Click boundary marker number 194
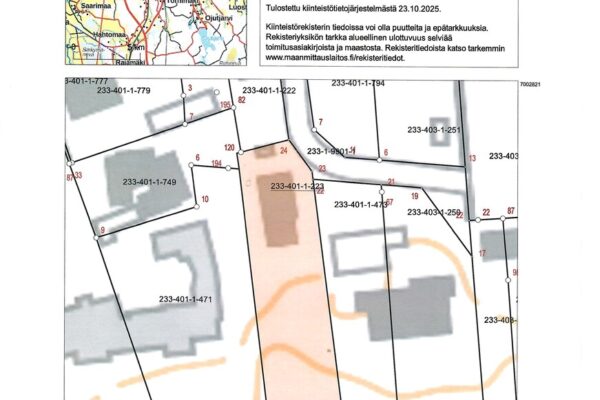This screenshot has width=600, height=400. [217, 162]
